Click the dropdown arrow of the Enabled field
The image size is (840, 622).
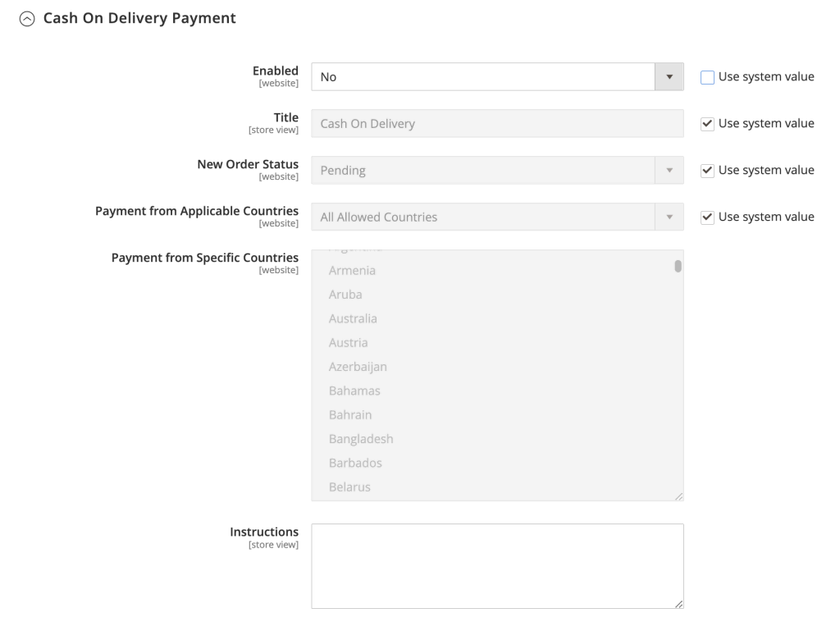pyautogui.click(x=668, y=76)
